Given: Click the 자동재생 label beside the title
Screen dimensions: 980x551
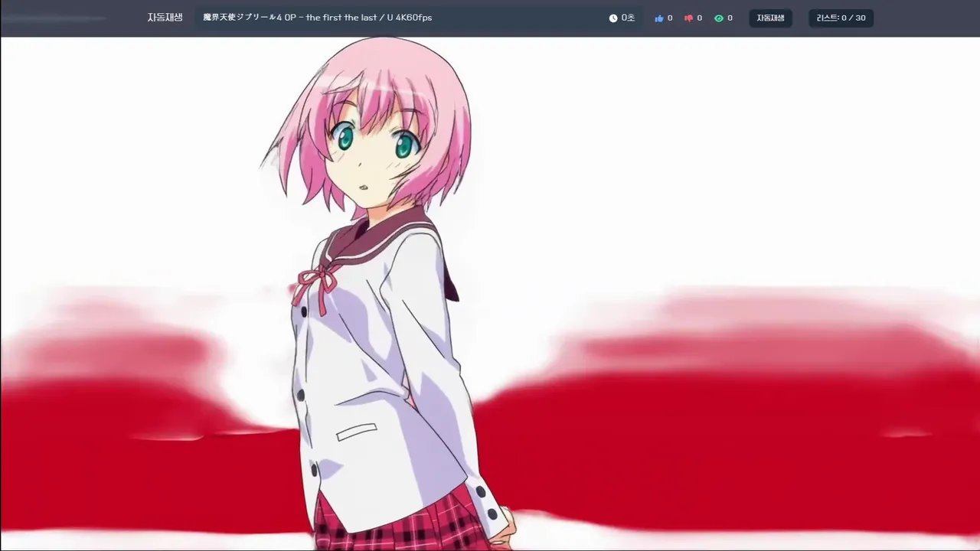Looking at the screenshot, I should coord(165,18).
